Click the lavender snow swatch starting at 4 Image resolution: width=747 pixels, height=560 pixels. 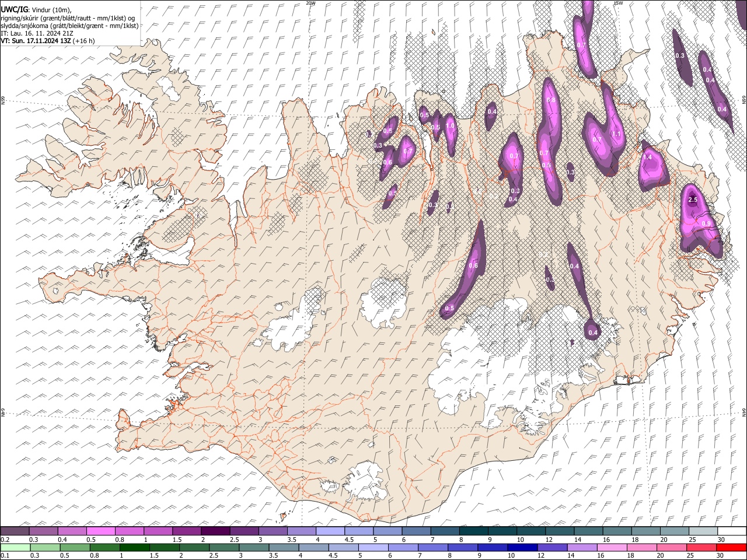tap(330, 531)
